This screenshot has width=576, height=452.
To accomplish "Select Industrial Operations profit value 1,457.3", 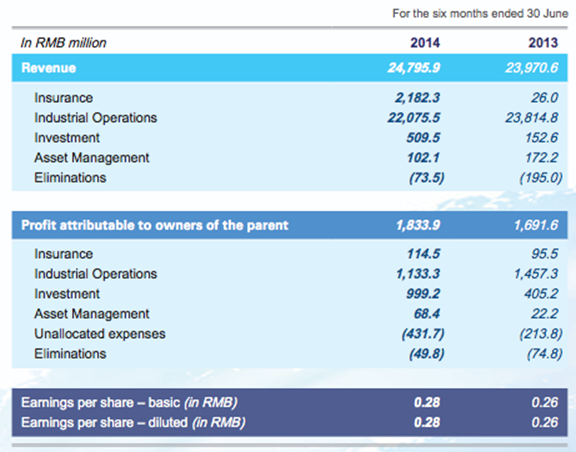I will point(536,274).
